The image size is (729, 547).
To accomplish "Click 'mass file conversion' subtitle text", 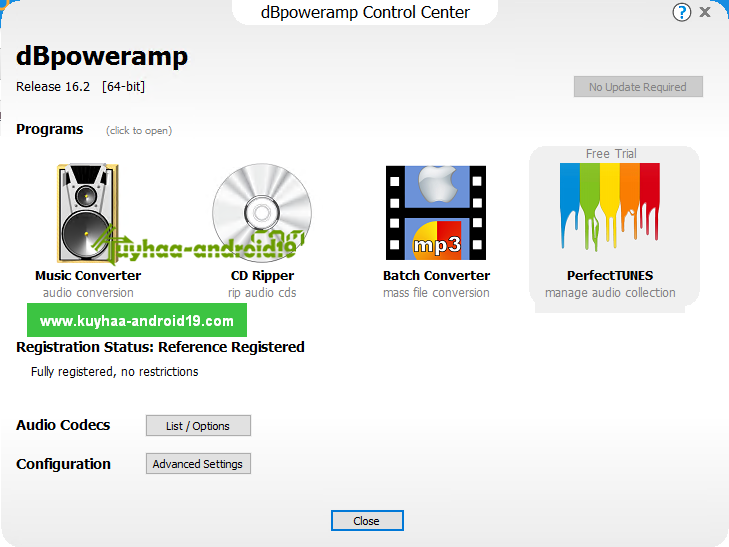I will pos(436,293).
